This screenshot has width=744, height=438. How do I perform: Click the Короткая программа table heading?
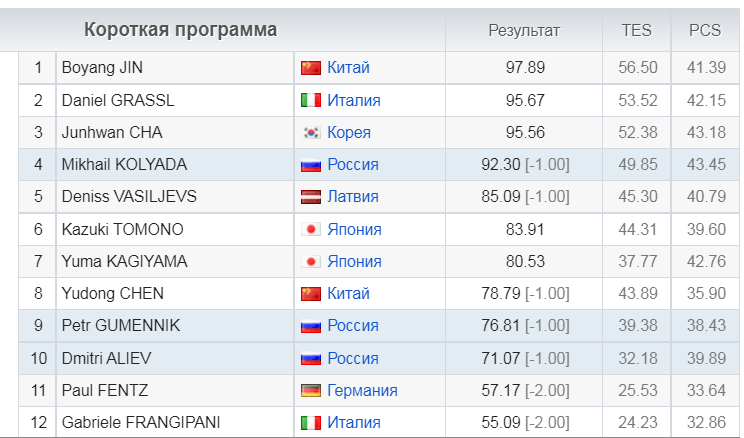[181, 29]
